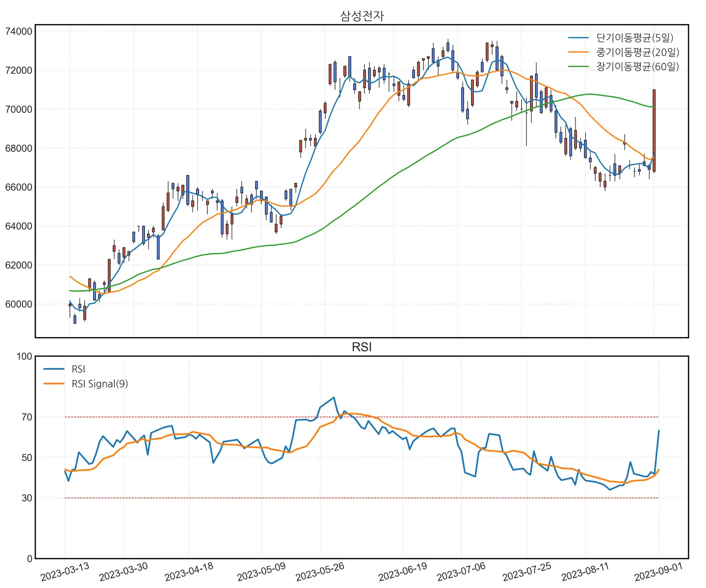Click the orange RSI Signal(9) legend swatch

point(54,384)
